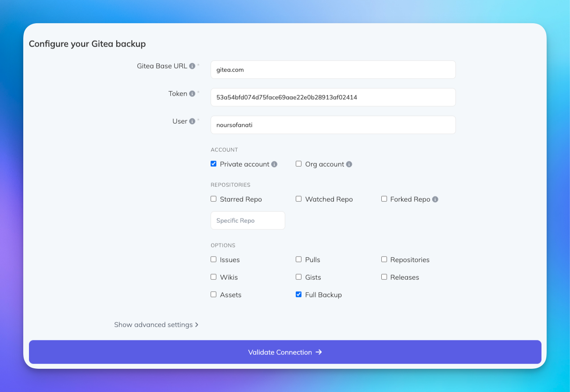Screen dimensions: 570x392
Task: Check the Pulls checkbox
Action: point(298,259)
